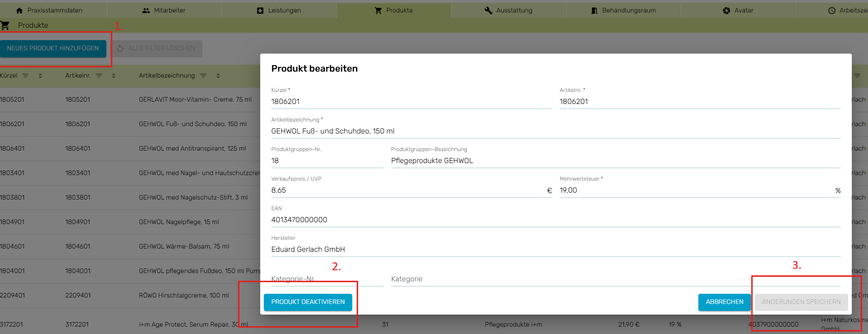Sort the Artikelnr. column

[114, 75]
